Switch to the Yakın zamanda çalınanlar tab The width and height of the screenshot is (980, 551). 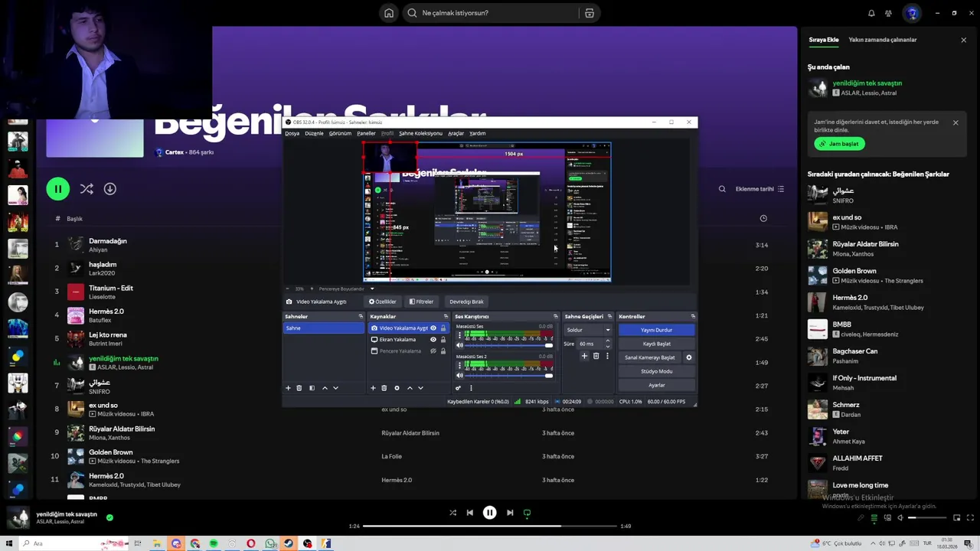(882, 40)
